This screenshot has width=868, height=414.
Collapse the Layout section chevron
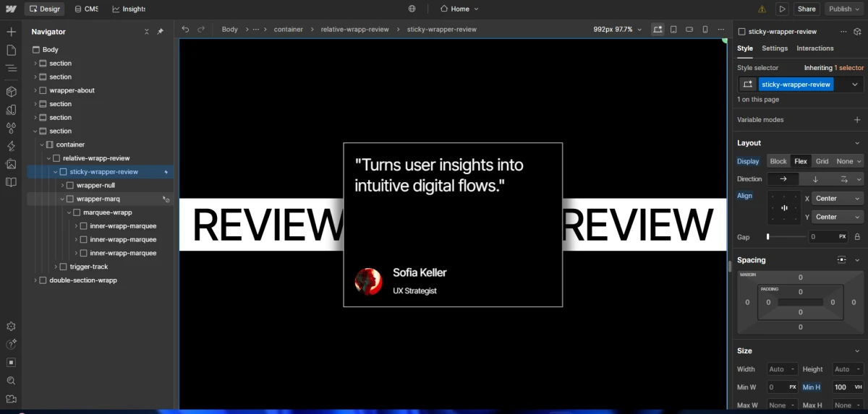click(x=857, y=143)
